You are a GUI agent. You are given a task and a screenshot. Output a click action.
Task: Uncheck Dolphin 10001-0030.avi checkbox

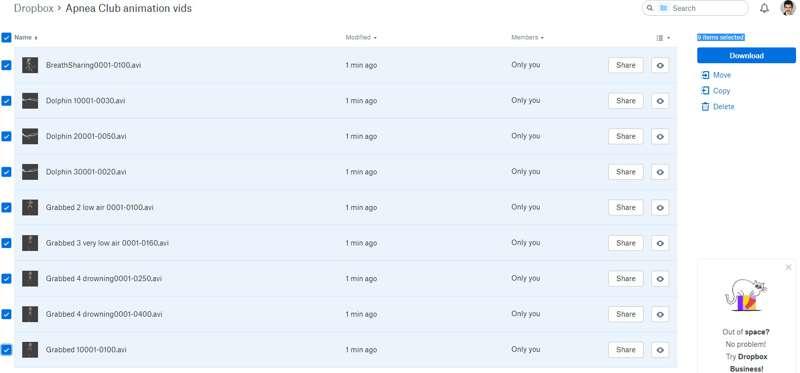tap(6, 101)
